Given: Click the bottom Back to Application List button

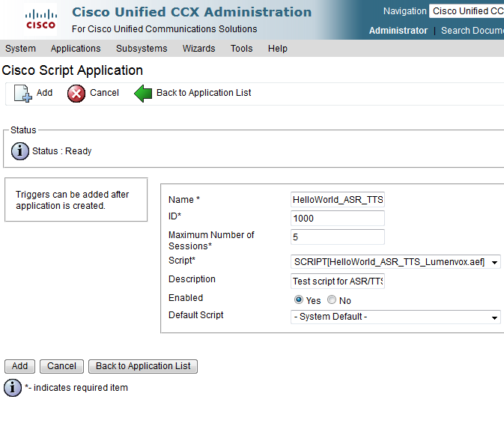Looking at the screenshot, I should [x=143, y=366].
